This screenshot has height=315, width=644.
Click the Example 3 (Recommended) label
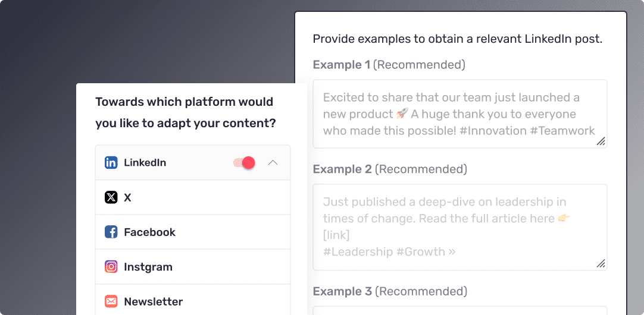coord(390,291)
